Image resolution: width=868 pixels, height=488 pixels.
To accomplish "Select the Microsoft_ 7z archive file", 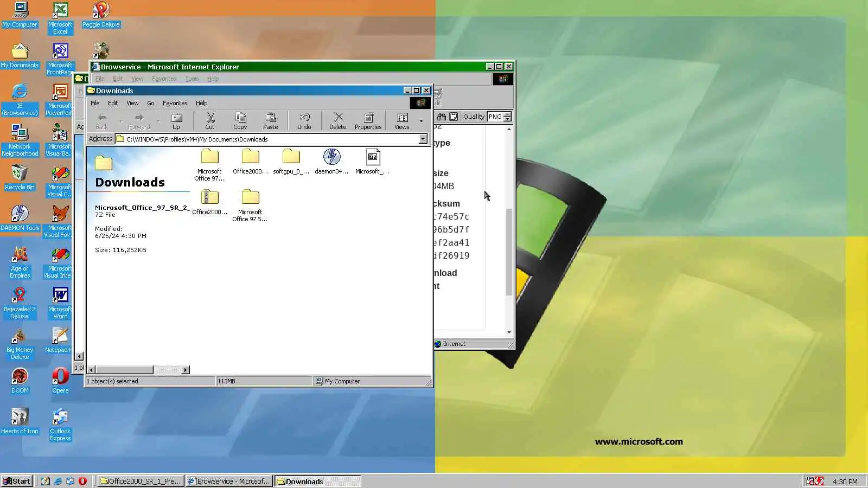I will tap(372, 162).
